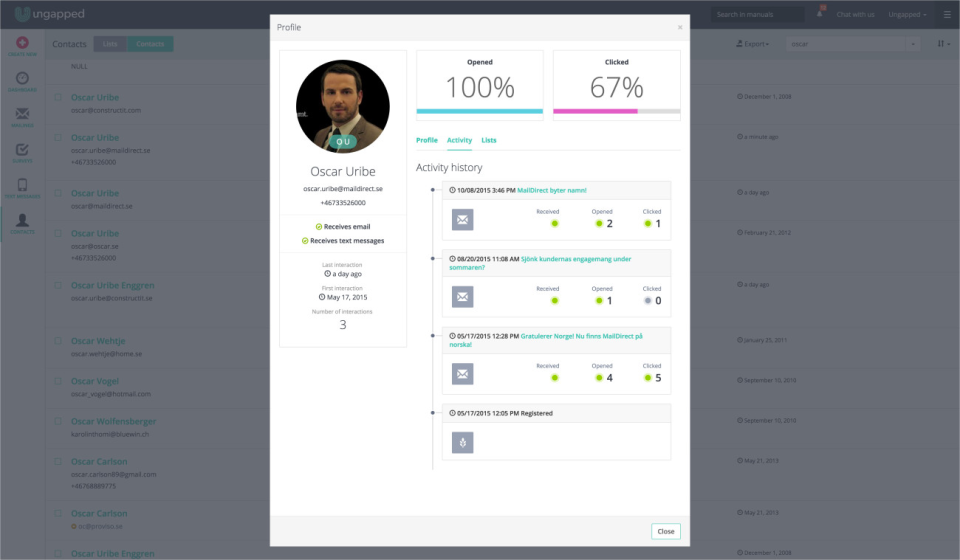Open the hamburger menu icon at top right

point(947,14)
